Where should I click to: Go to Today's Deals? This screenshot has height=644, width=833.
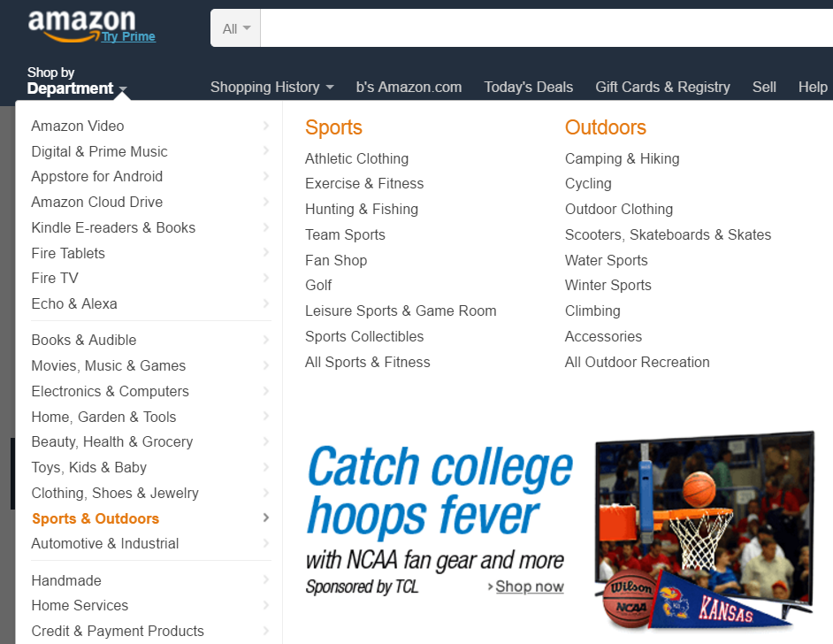(x=528, y=88)
